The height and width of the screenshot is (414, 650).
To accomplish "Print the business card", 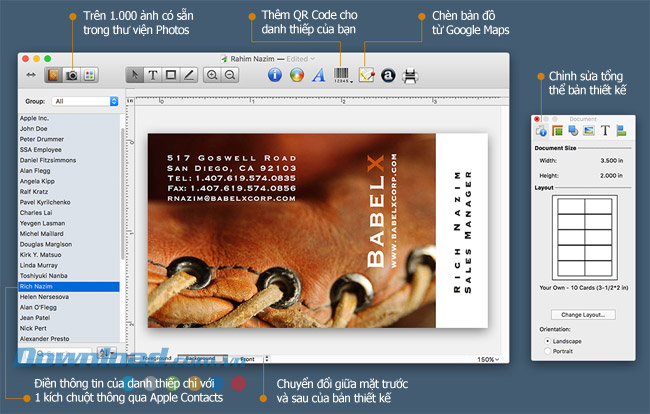I will click(410, 75).
